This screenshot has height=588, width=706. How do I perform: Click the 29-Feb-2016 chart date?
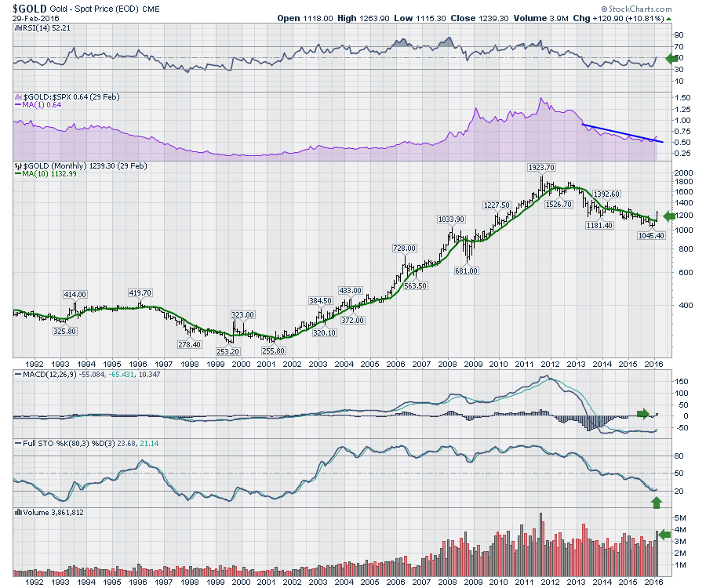coord(35,19)
